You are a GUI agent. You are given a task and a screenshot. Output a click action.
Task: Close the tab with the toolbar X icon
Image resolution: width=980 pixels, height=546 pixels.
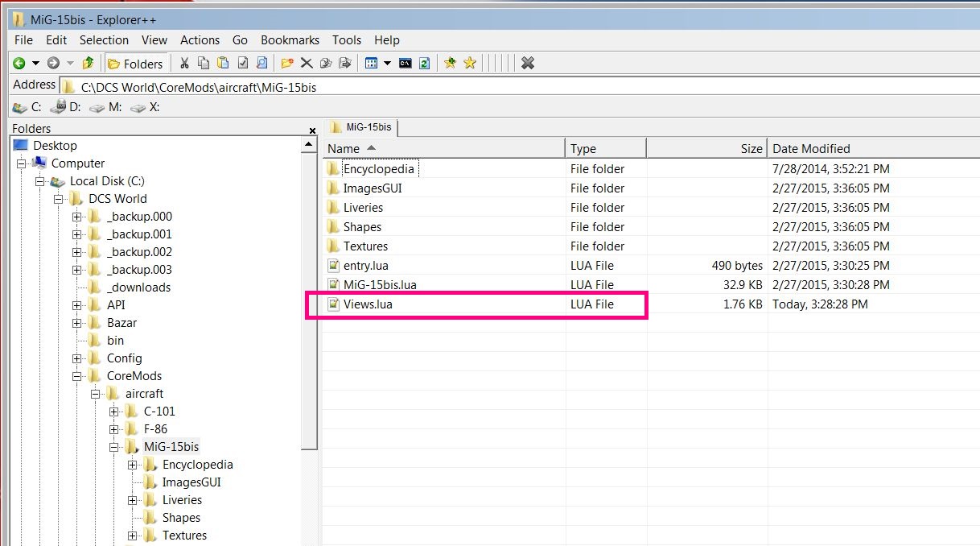tap(528, 63)
